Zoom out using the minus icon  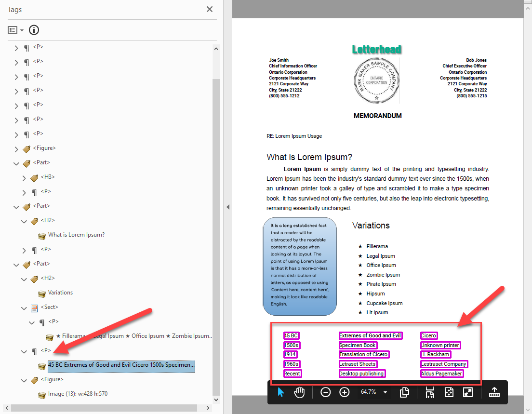click(x=325, y=392)
